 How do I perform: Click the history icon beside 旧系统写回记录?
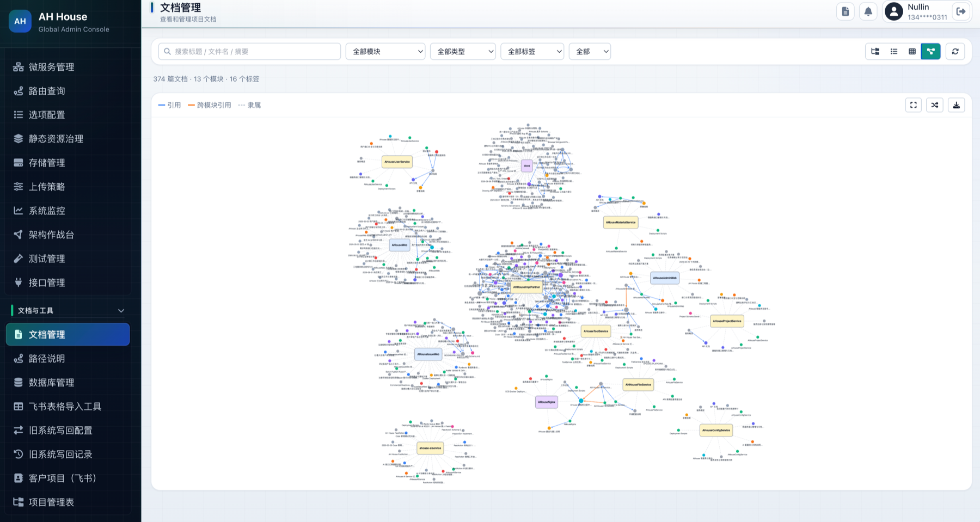click(18, 454)
